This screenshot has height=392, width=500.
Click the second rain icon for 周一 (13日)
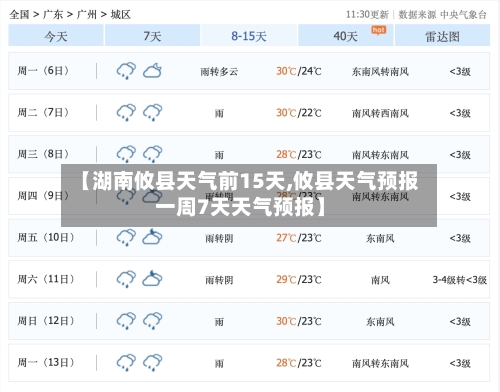152,362
